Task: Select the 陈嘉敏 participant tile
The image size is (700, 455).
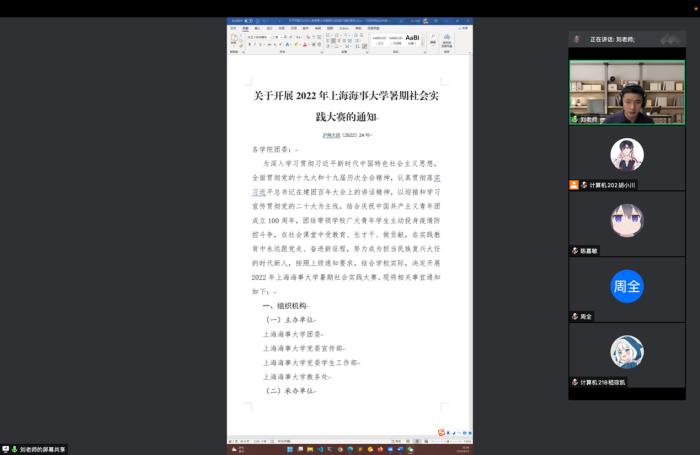Action: pyautogui.click(x=627, y=224)
